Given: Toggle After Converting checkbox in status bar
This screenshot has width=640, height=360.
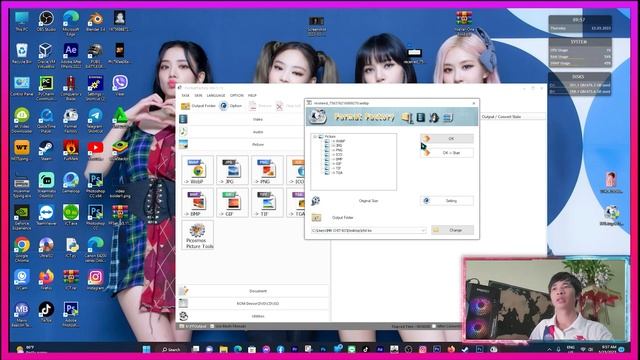Looking at the screenshot, I should pyautogui.click(x=434, y=327).
